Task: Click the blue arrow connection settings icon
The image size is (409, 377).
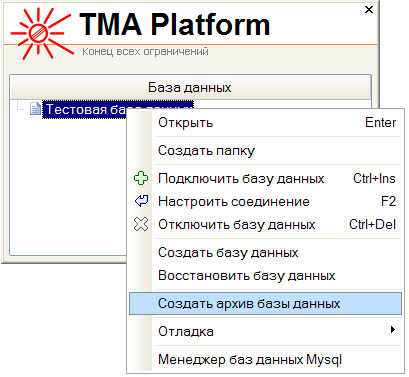Action: pos(141,201)
